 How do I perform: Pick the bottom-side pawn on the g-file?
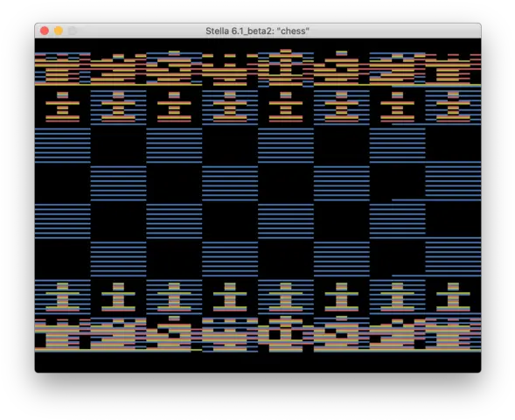point(398,297)
